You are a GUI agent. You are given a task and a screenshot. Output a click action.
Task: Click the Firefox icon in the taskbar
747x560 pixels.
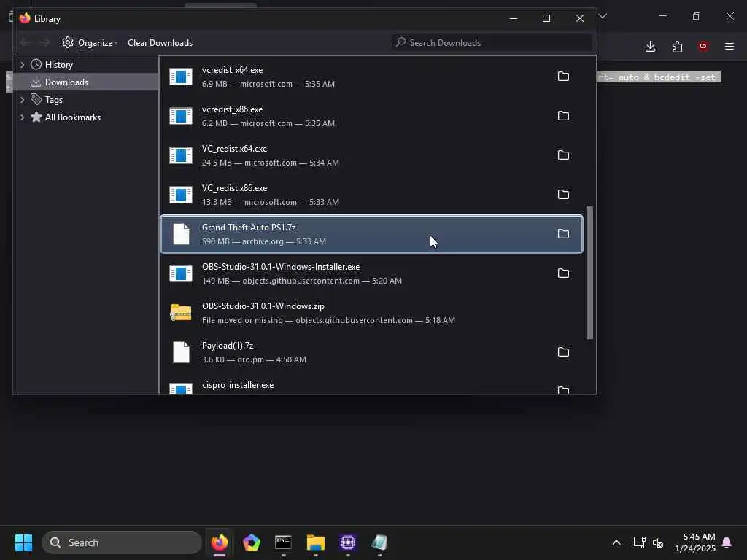(x=220, y=542)
